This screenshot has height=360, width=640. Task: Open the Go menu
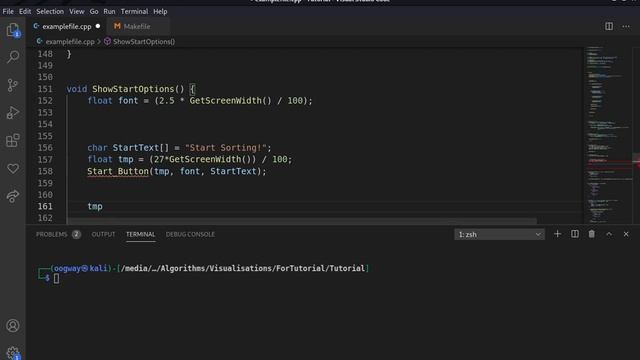pyautogui.click(x=94, y=11)
